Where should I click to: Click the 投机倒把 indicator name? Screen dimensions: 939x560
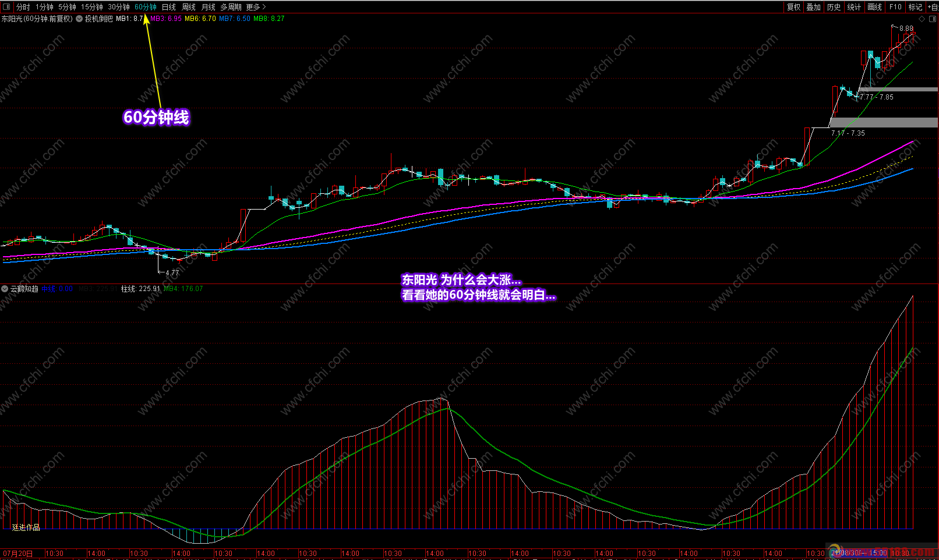pyautogui.click(x=98, y=19)
